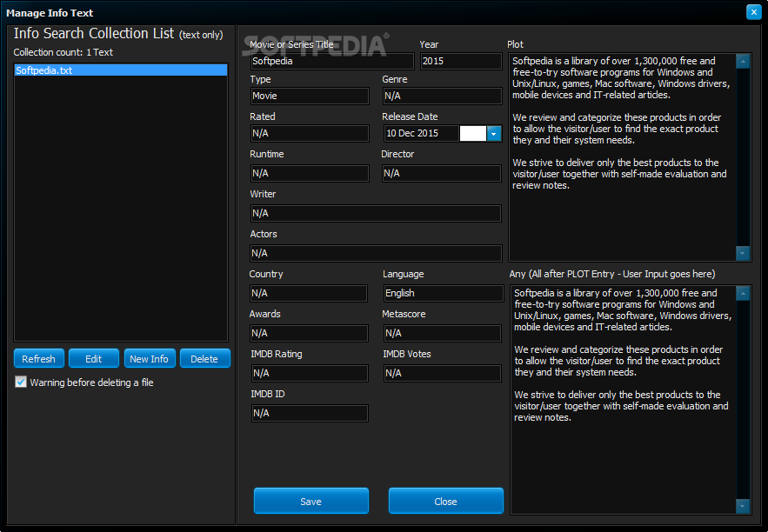768x532 pixels.
Task: Click the Writer input field
Action: [x=376, y=213]
